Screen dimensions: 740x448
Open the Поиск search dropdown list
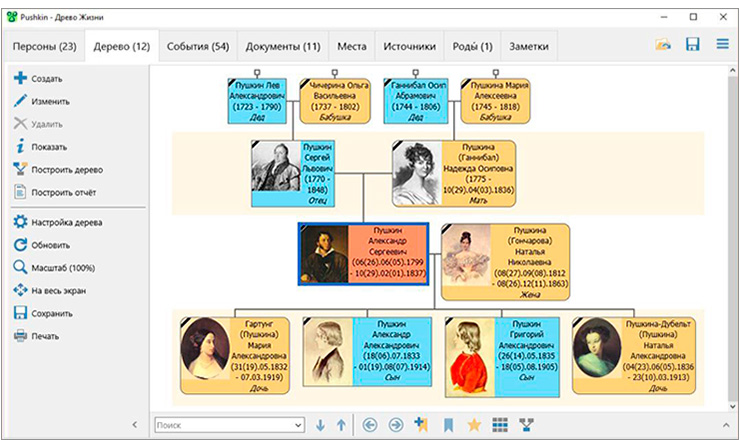pos(296,425)
